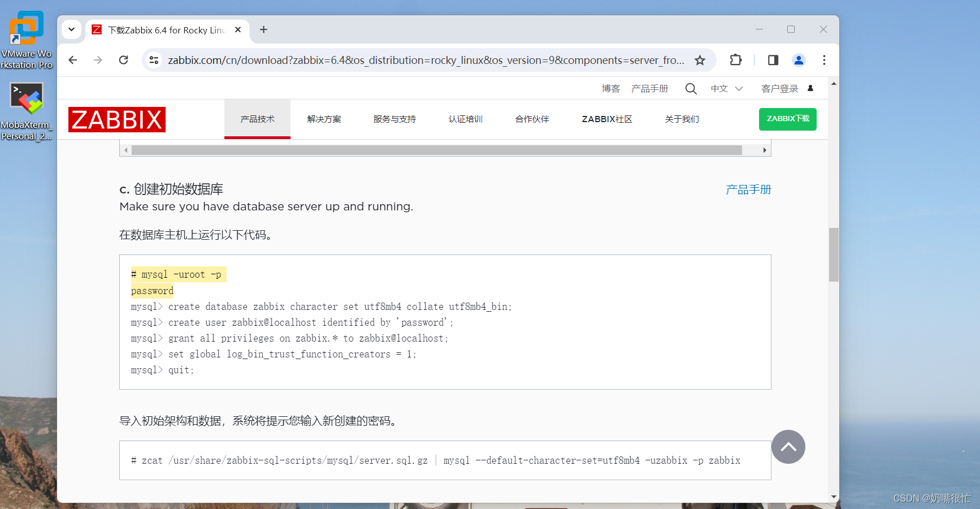Click the green ZABBIX下载 button
The image size is (980, 509).
[788, 119]
